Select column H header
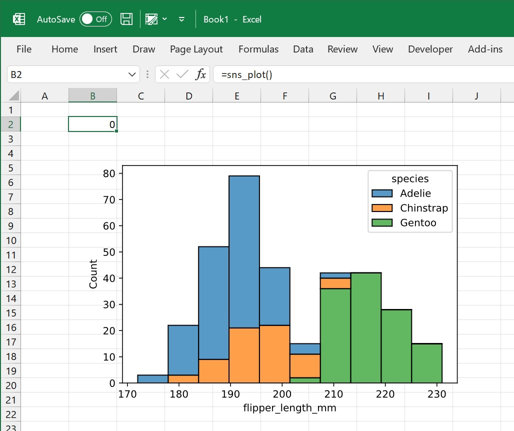This screenshot has height=431, width=514. click(381, 96)
